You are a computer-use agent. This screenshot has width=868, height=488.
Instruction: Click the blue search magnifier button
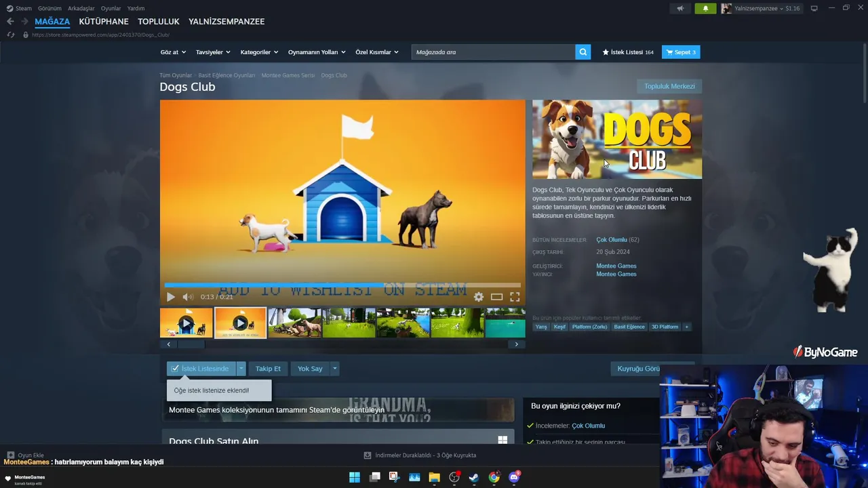point(583,52)
